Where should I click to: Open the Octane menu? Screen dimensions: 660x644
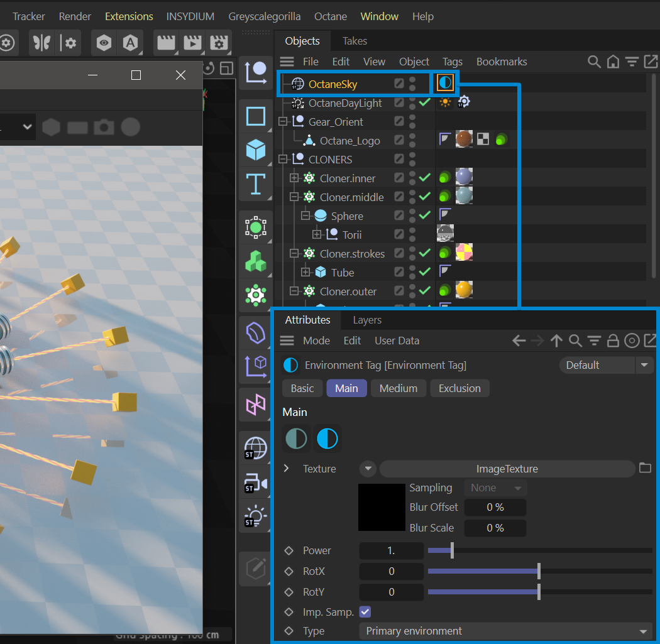330,16
